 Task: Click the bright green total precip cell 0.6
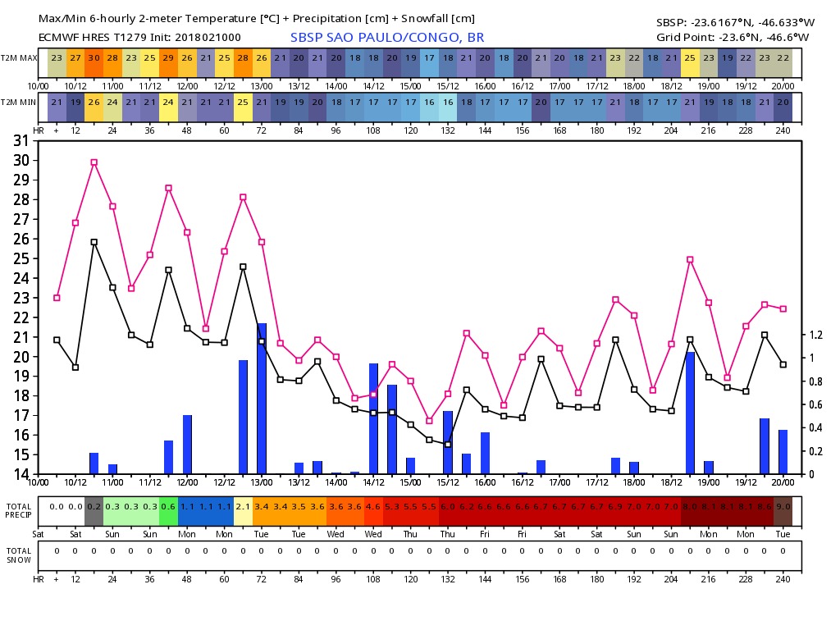pyautogui.click(x=168, y=507)
